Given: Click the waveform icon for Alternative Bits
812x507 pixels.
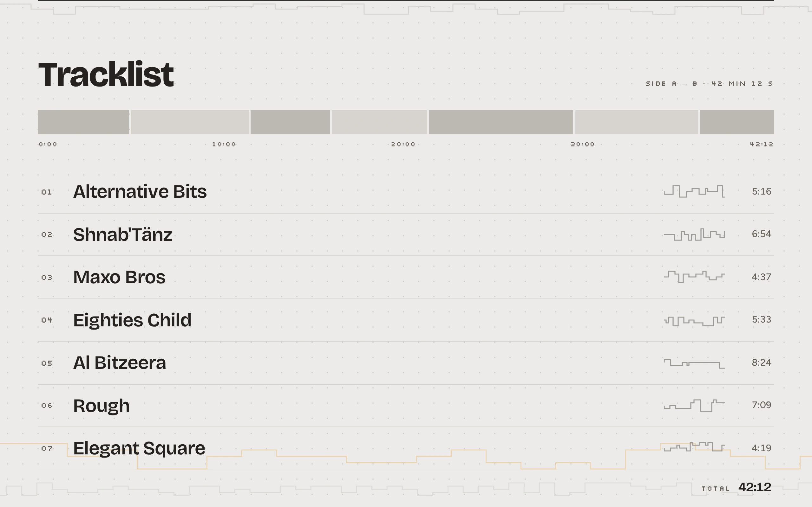Looking at the screenshot, I should pyautogui.click(x=694, y=191).
